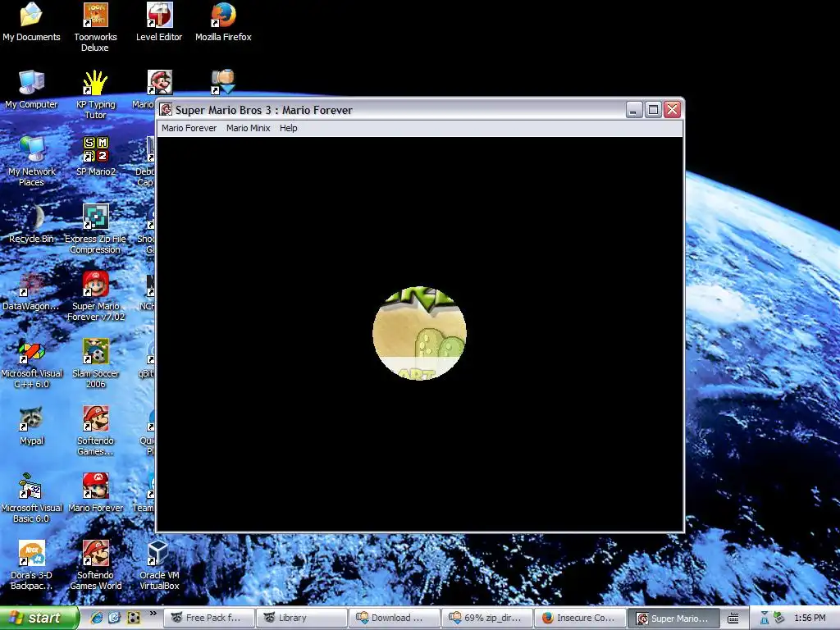This screenshot has height=630, width=840.
Task: Click the Super Mario taskbar button
Action: pos(673,618)
